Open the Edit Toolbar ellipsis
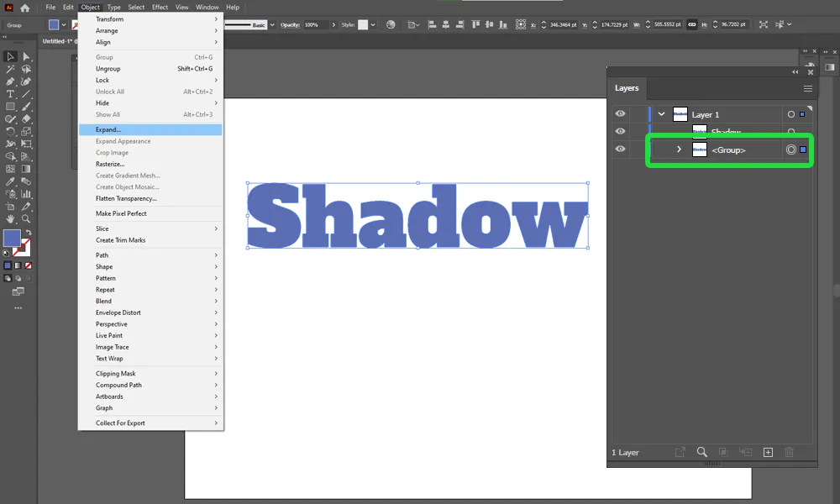Screen dimensions: 840x504 (18, 308)
